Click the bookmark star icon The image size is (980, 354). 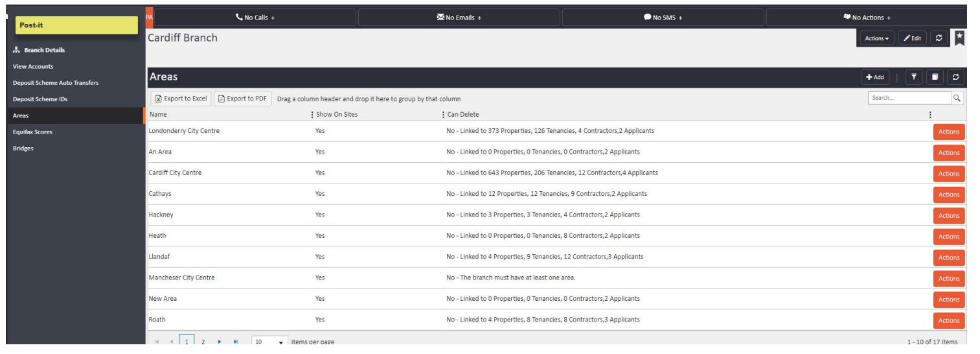point(960,38)
